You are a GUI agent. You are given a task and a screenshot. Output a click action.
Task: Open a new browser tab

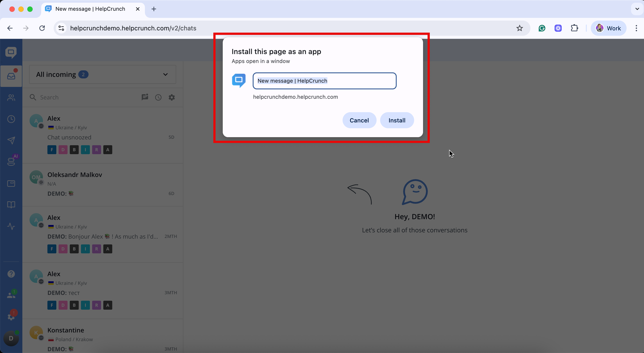(x=154, y=9)
